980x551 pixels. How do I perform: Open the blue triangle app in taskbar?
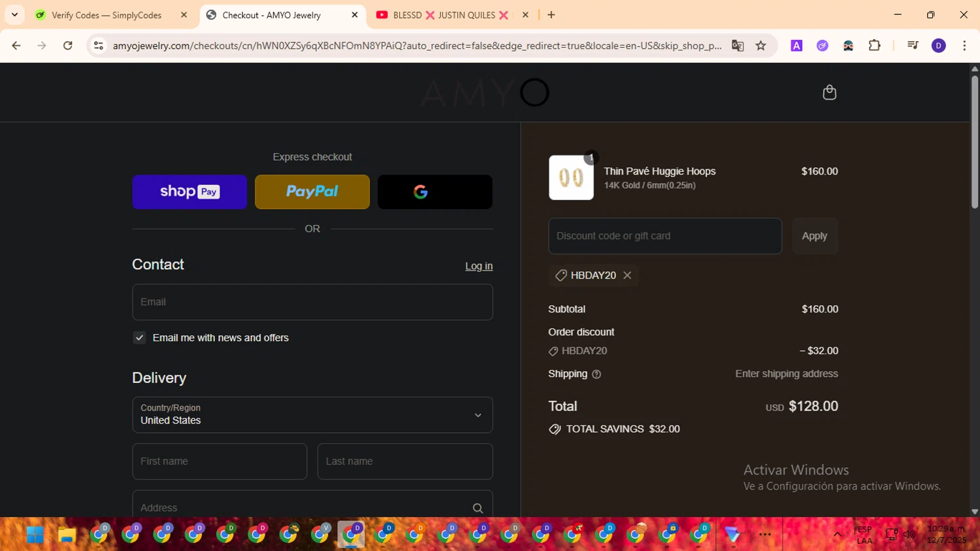(732, 535)
